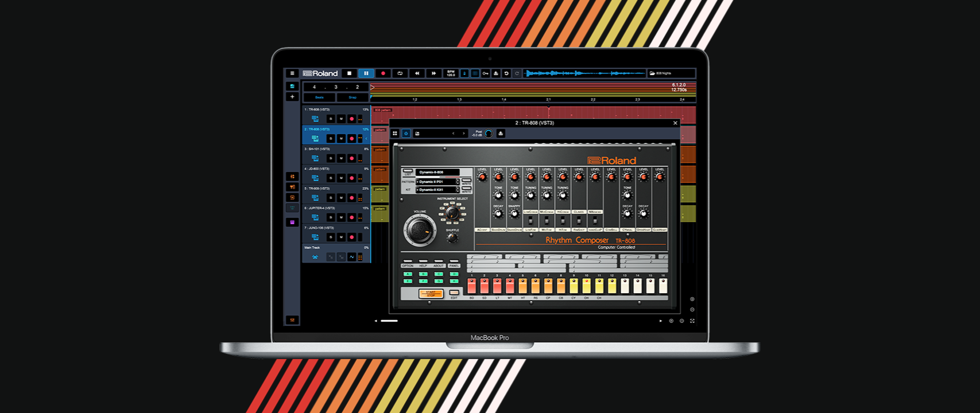Open the plugin icon of track 4 JD-800

[315, 178]
